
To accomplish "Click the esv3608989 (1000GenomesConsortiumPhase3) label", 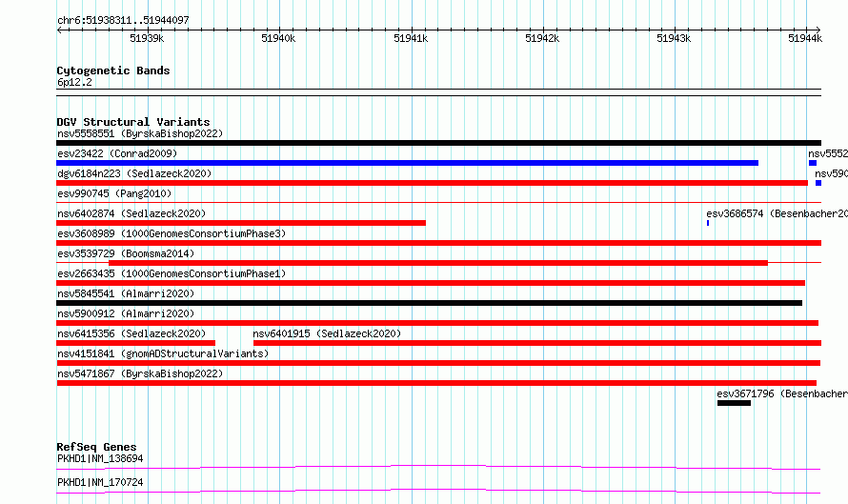I will [172, 233].
